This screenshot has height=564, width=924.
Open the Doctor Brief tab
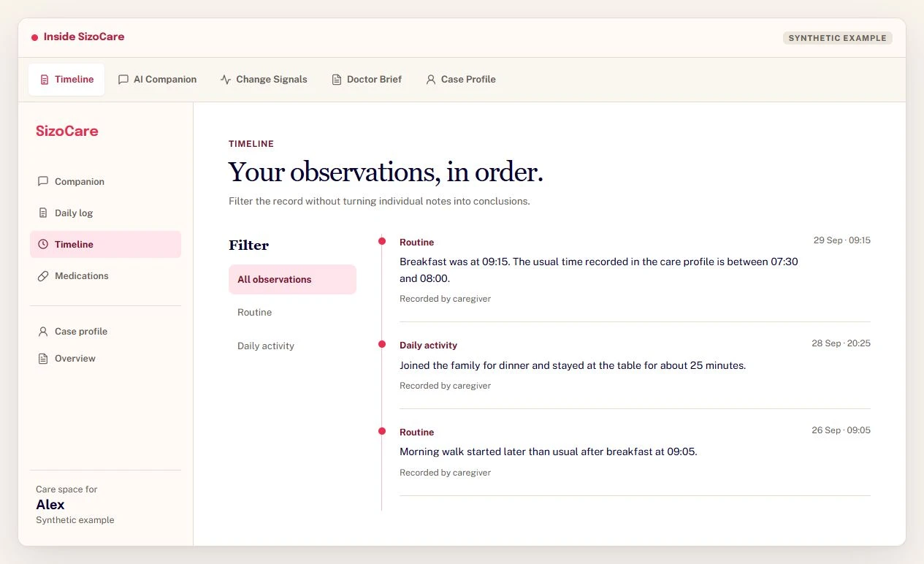click(x=367, y=80)
